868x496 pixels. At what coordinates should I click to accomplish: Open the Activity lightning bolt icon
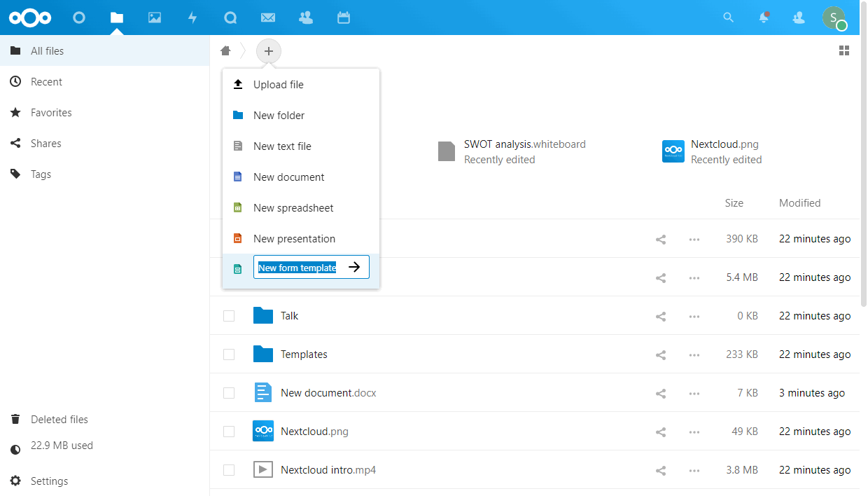click(192, 18)
